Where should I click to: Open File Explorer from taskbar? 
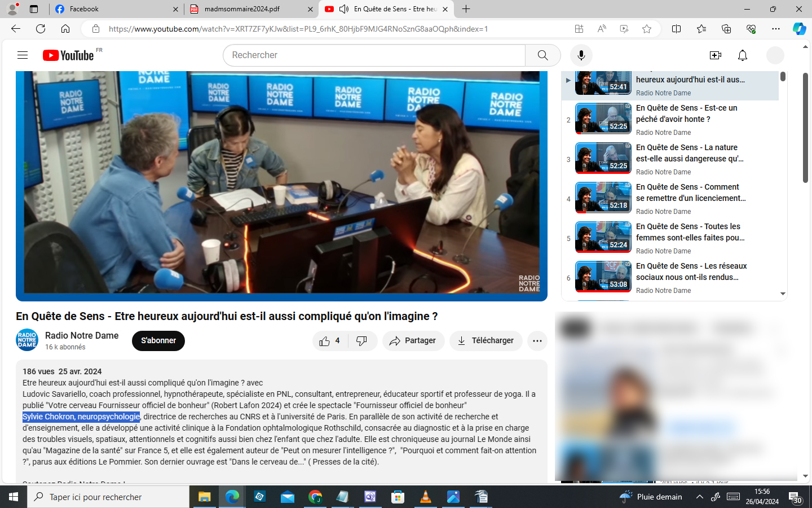204,497
